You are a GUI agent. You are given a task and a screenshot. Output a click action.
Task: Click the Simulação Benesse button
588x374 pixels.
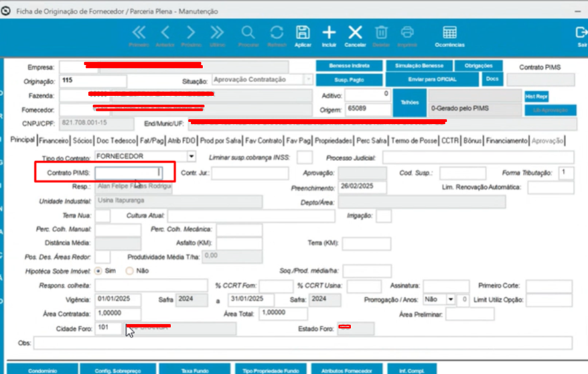[x=419, y=66]
